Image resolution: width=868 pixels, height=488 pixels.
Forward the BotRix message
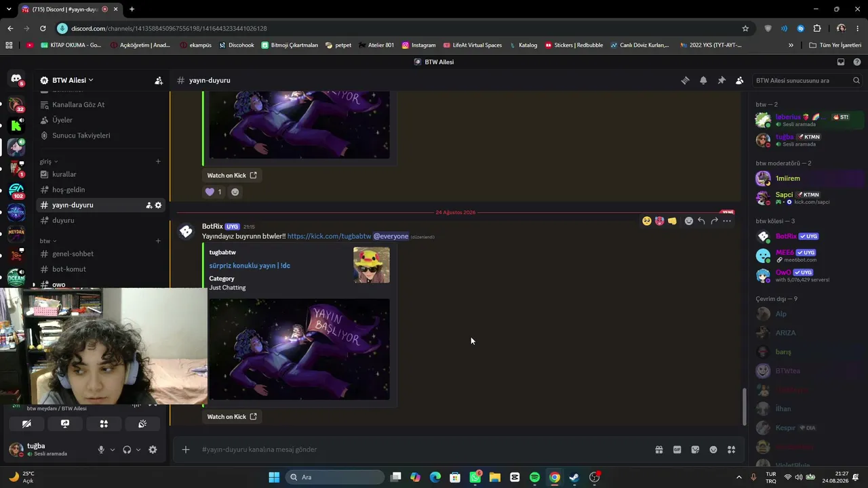[x=714, y=221]
